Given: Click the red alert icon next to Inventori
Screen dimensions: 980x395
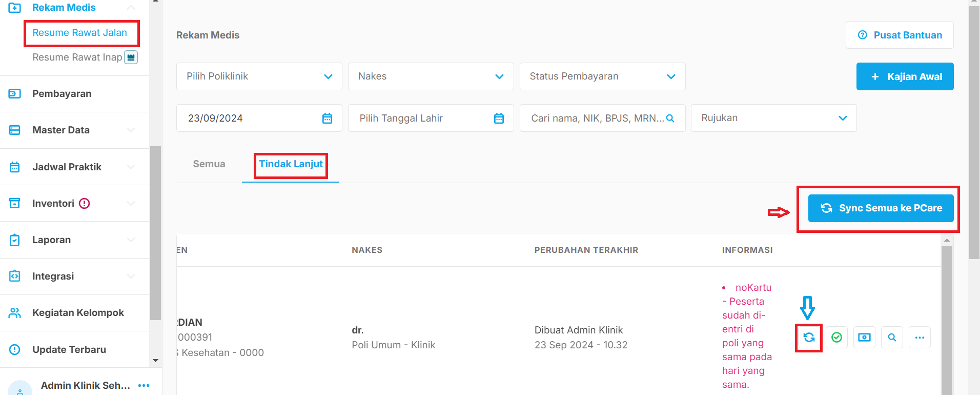Looking at the screenshot, I should [x=85, y=204].
